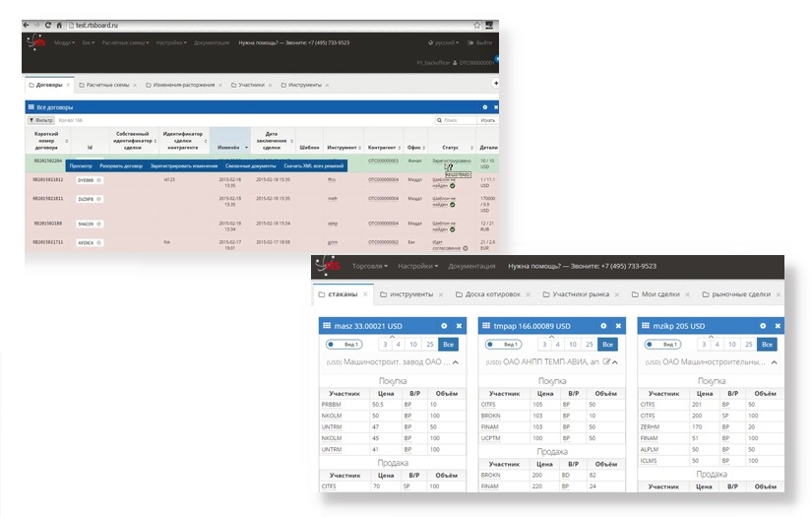Image resolution: width=812 pixels, height=517 pixels.
Task: Click browser back arrow
Action: (26, 25)
